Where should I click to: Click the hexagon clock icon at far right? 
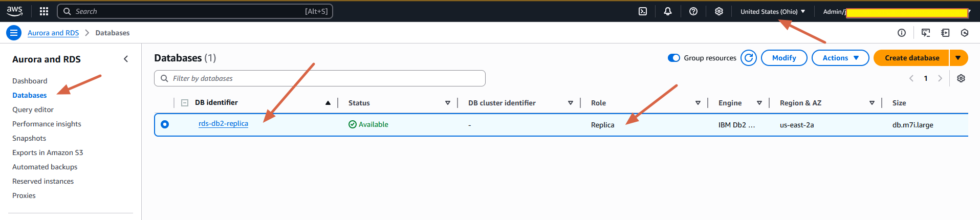(965, 33)
